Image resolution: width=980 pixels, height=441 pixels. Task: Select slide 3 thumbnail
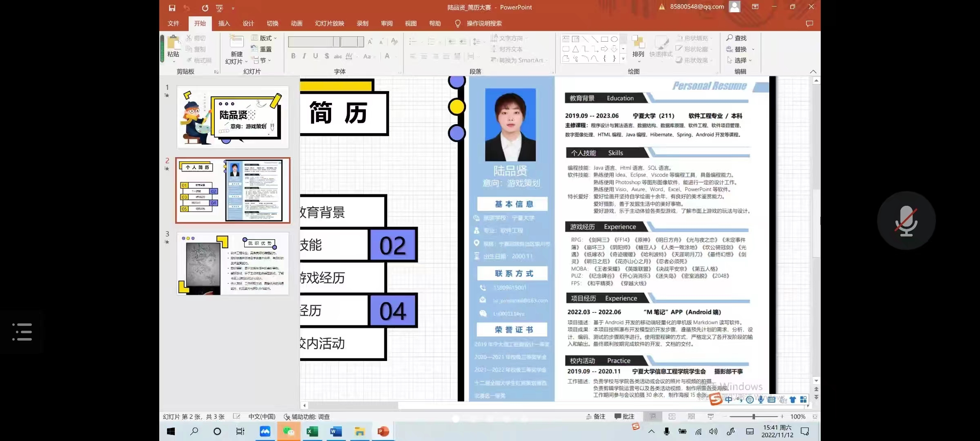tap(233, 263)
